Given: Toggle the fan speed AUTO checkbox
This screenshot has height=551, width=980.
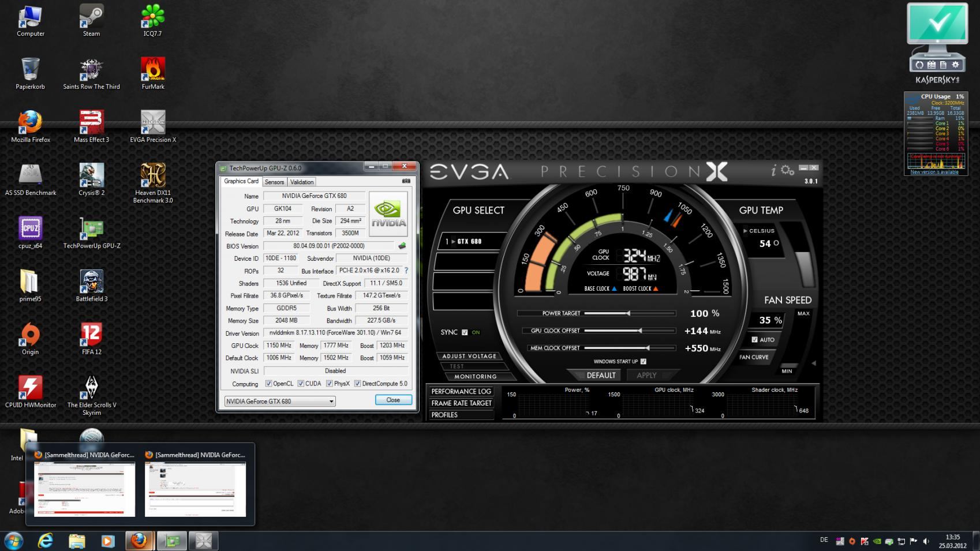Looking at the screenshot, I should [x=754, y=340].
